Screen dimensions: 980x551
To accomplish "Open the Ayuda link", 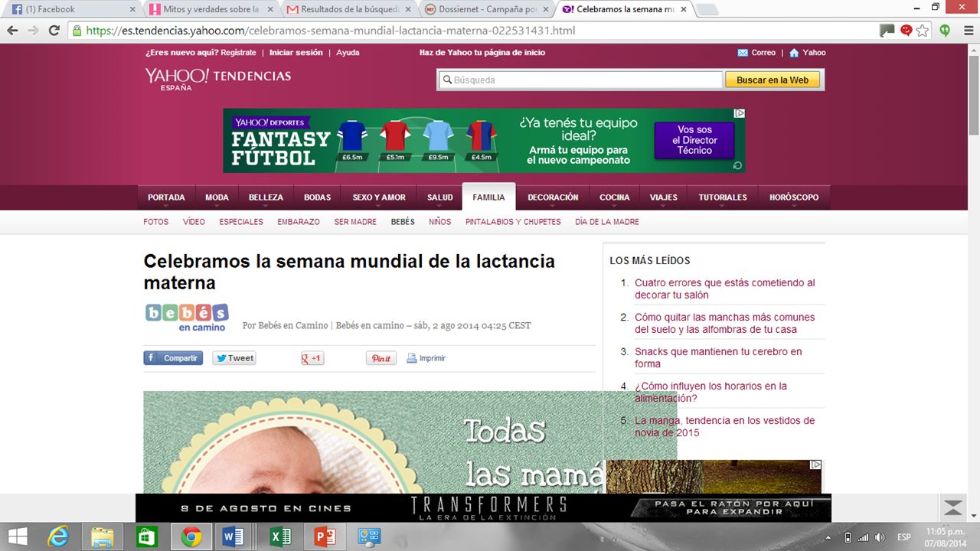I will click(x=348, y=53).
